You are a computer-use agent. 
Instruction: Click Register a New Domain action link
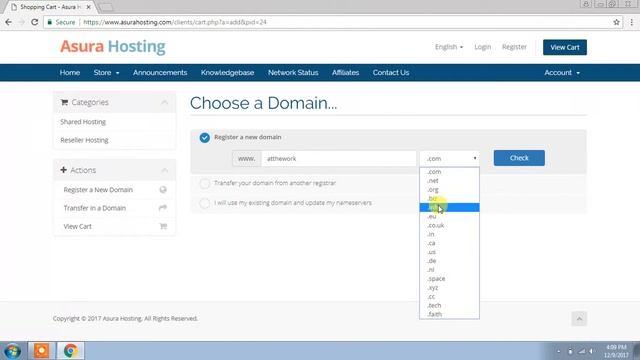[x=98, y=190]
